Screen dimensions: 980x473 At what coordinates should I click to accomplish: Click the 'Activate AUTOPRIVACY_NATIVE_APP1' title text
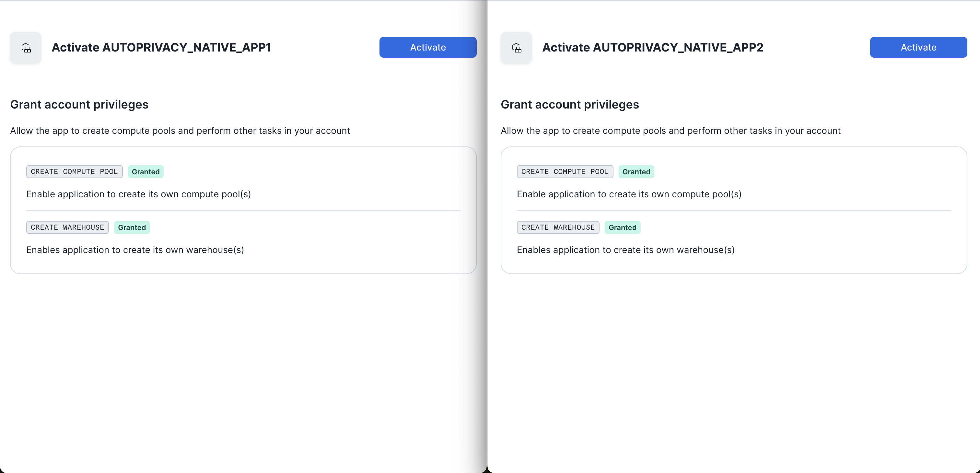pyautogui.click(x=161, y=48)
